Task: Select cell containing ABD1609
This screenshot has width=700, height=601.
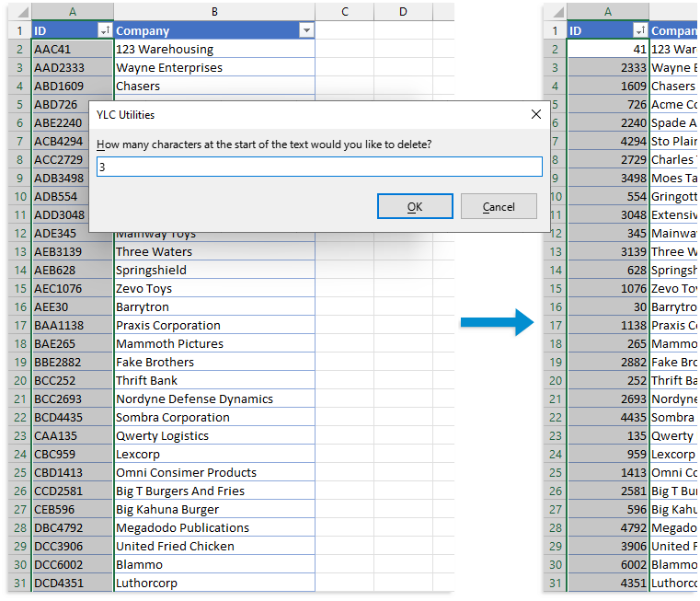Action: point(73,86)
